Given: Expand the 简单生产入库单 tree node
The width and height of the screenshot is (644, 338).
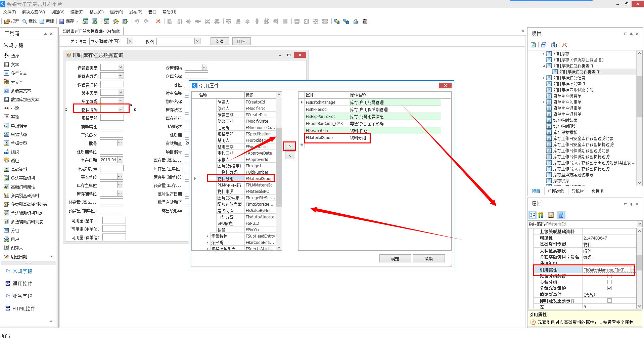Looking at the screenshot, I should [544, 102].
